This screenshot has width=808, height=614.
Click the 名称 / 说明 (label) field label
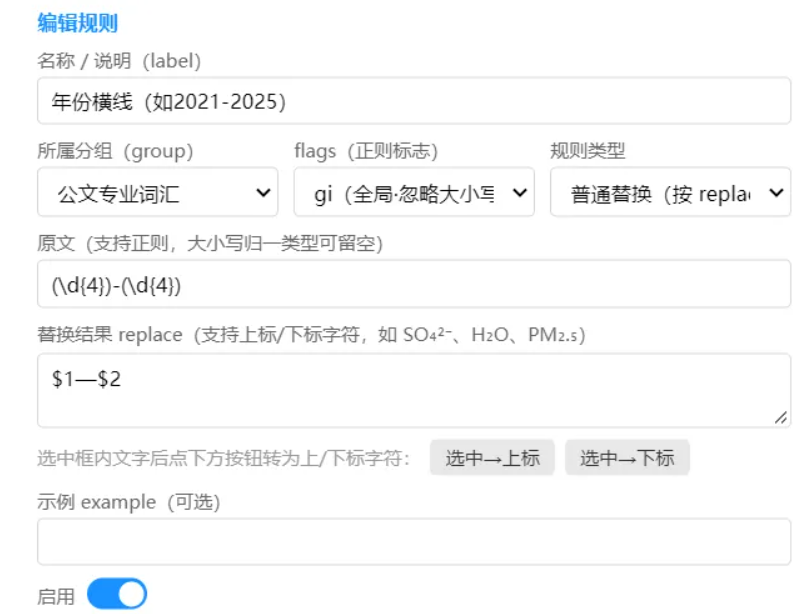(x=119, y=61)
